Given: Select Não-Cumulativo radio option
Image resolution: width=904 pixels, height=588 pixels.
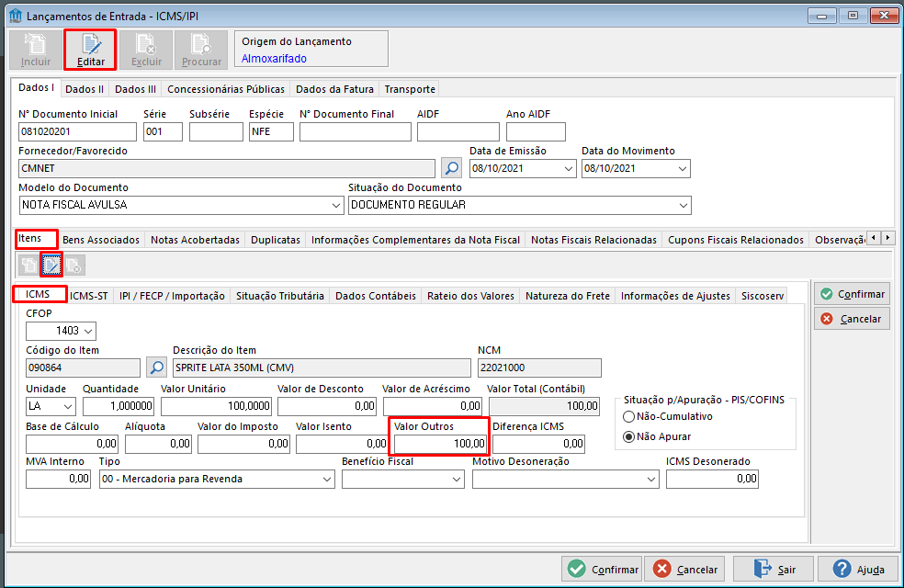Looking at the screenshot, I should point(629,416).
